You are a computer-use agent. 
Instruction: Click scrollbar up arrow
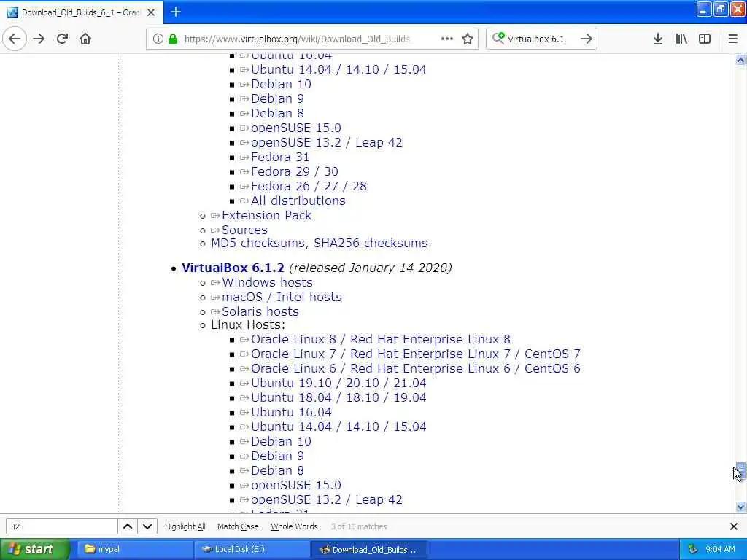tap(740, 60)
